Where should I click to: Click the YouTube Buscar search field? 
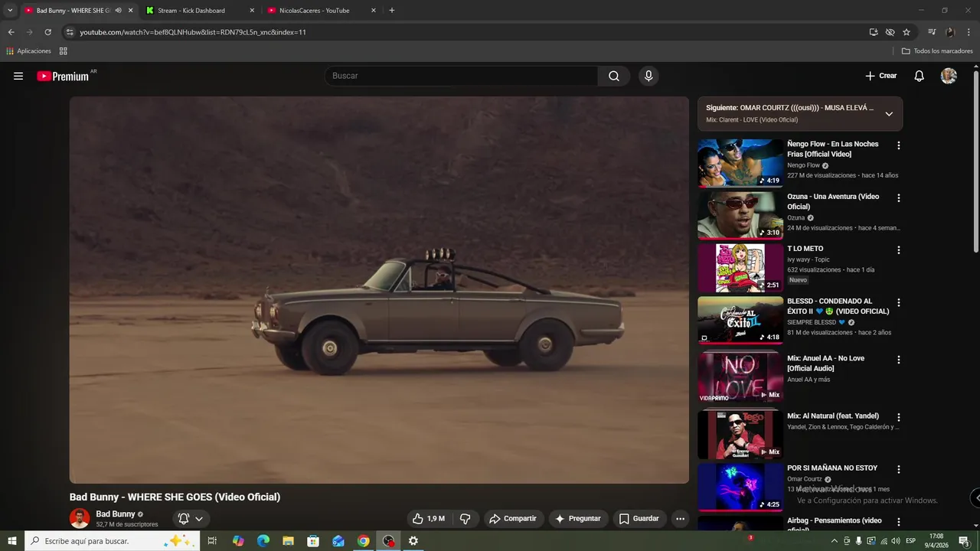[x=462, y=76]
